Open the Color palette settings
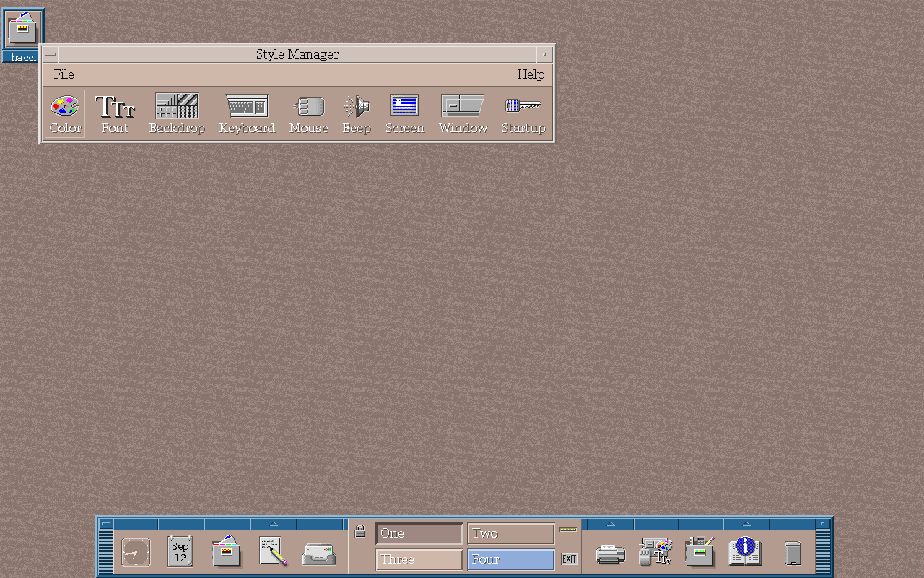This screenshot has width=924, height=578. pyautogui.click(x=65, y=114)
